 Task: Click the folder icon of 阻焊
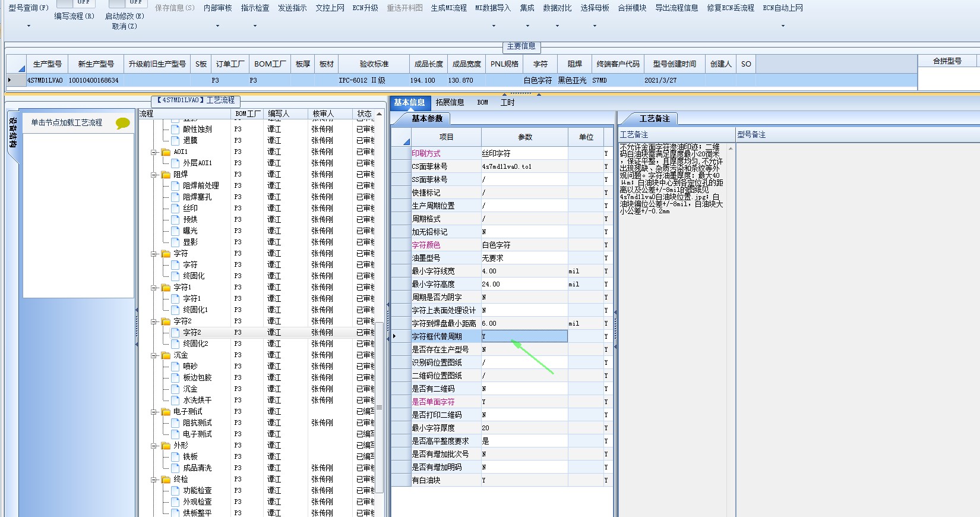[x=166, y=174]
